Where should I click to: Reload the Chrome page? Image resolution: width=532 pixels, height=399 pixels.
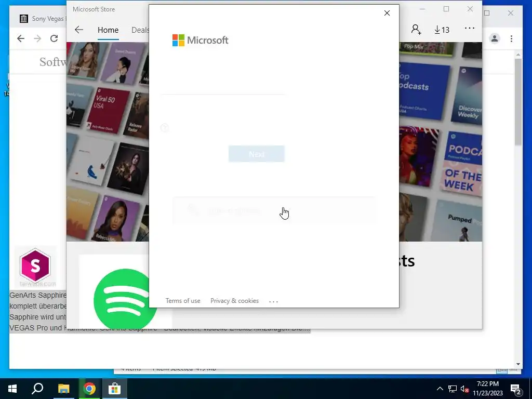[x=54, y=38]
